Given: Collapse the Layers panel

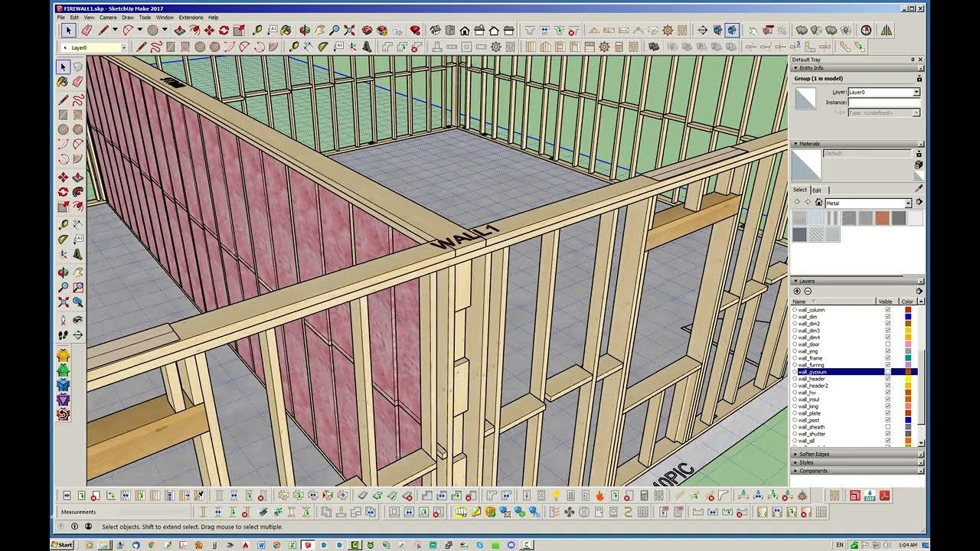Looking at the screenshot, I should pos(795,282).
